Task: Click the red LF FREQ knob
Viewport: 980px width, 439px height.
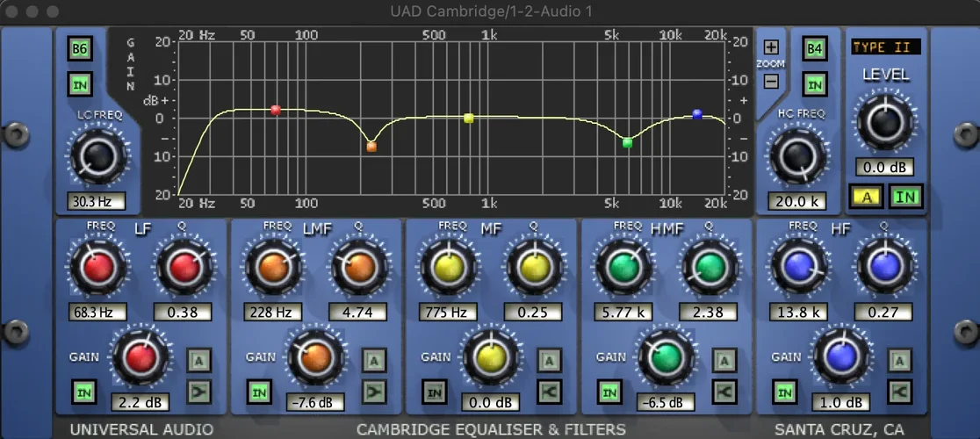Action: click(97, 267)
